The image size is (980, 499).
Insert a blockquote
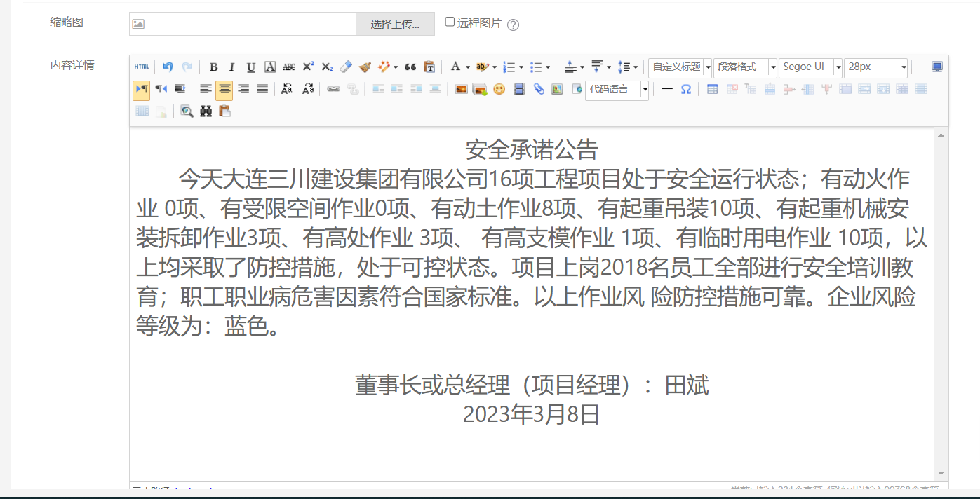tap(410, 67)
